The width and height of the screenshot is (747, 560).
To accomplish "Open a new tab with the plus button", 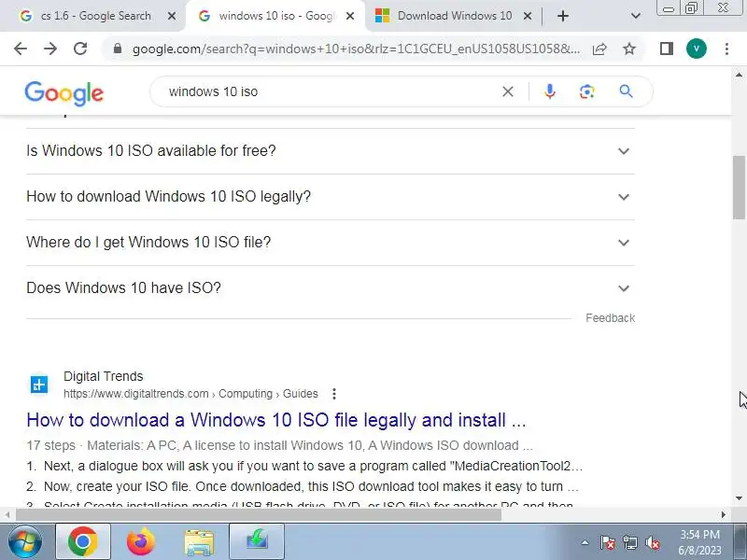I will 563,16.
